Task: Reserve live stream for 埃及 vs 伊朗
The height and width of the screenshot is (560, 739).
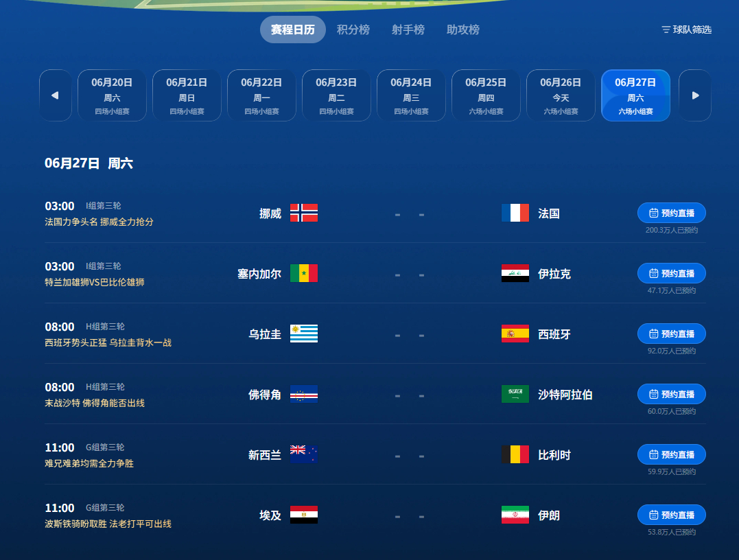Action: pyautogui.click(x=672, y=515)
